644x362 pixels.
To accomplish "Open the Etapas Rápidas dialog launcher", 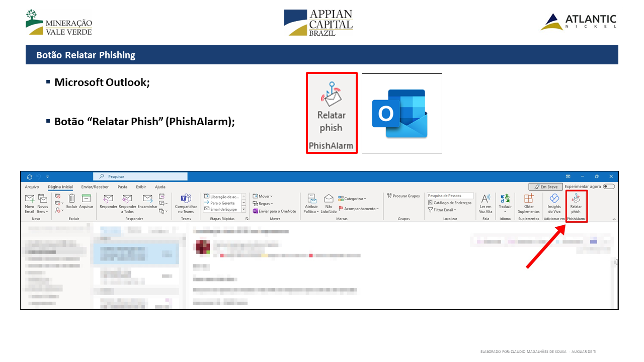I will [247, 219].
